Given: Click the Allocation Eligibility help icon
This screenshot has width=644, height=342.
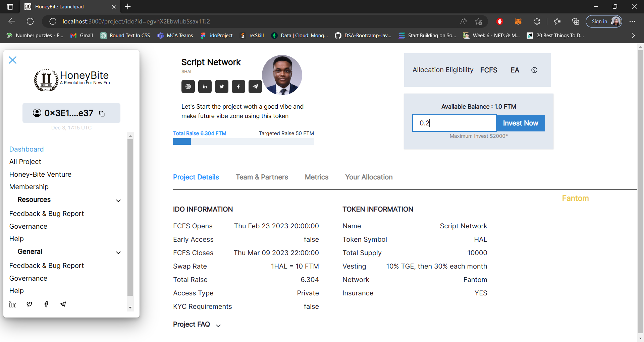Looking at the screenshot, I should click(x=534, y=70).
